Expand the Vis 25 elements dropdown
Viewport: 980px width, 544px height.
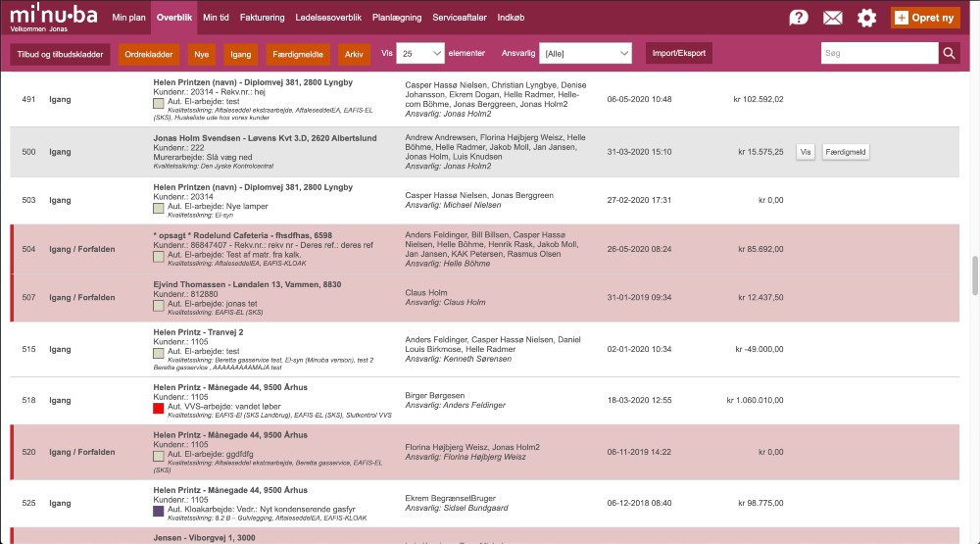click(420, 53)
